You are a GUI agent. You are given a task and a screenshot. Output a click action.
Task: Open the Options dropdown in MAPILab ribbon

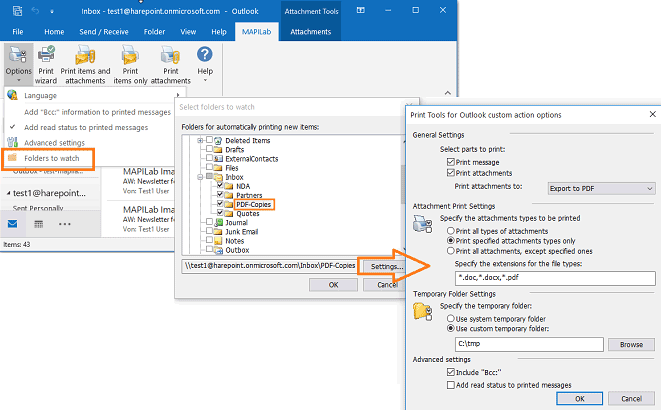pyautogui.click(x=18, y=64)
